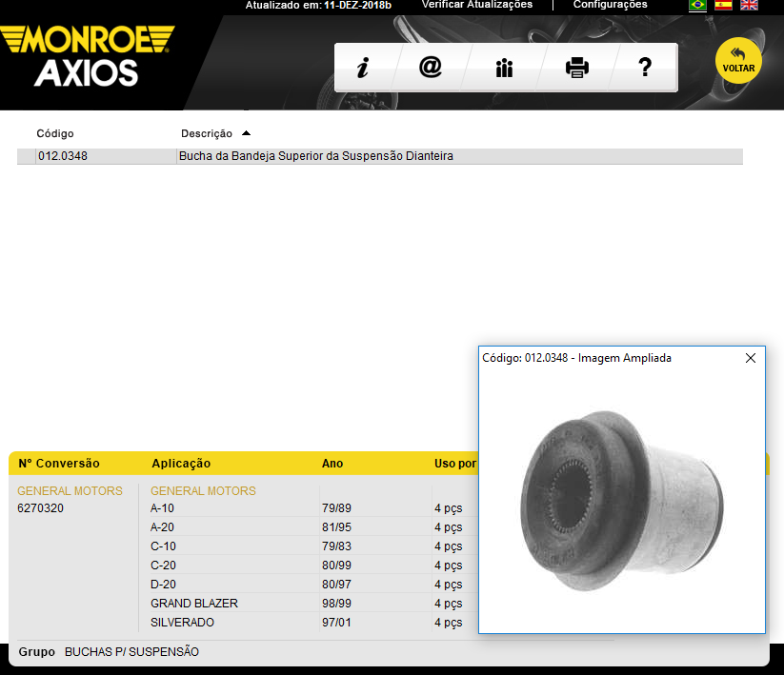The height and width of the screenshot is (675, 784).
Task: Click the Código column header
Action: 55,133
